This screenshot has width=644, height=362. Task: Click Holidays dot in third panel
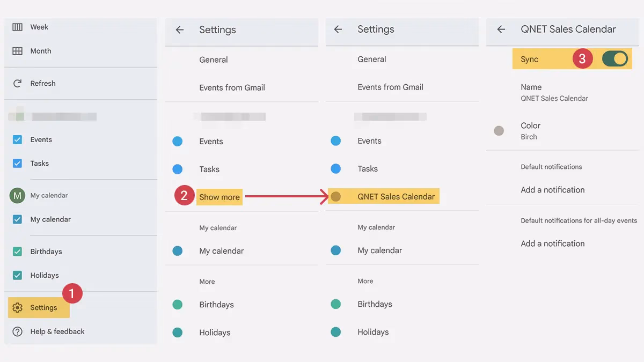[x=336, y=332]
